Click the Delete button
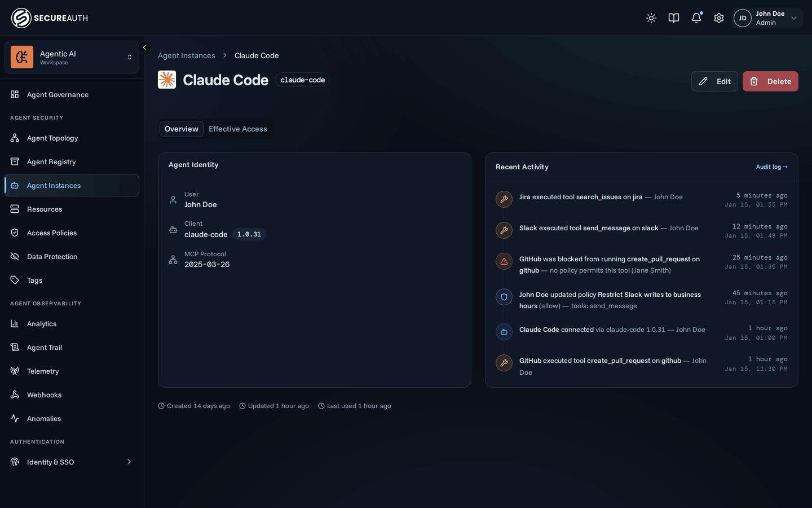Image resolution: width=812 pixels, height=508 pixels. (x=770, y=81)
